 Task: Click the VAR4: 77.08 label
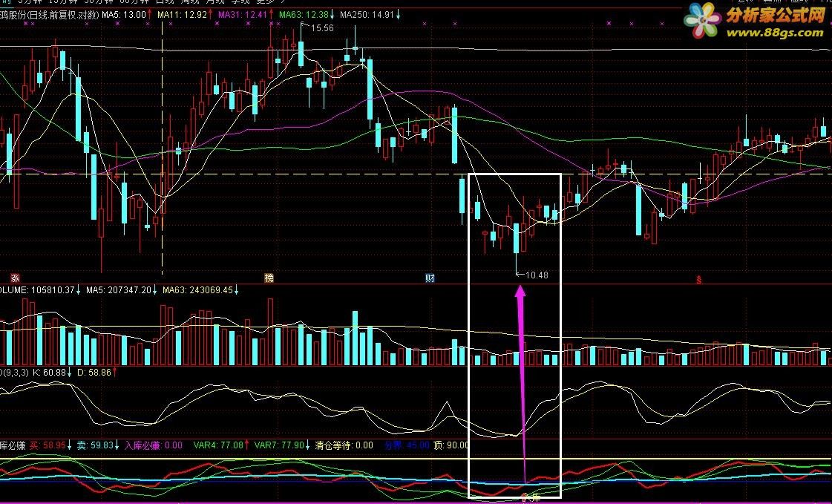[218, 445]
